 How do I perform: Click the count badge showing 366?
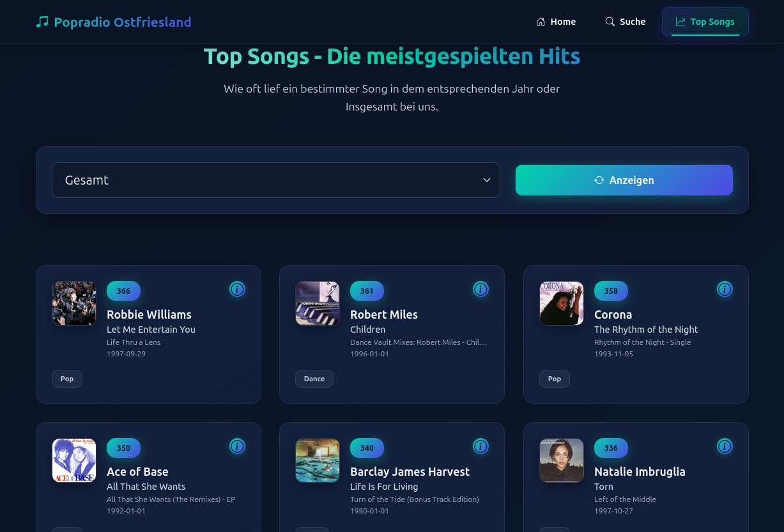[x=123, y=291]
